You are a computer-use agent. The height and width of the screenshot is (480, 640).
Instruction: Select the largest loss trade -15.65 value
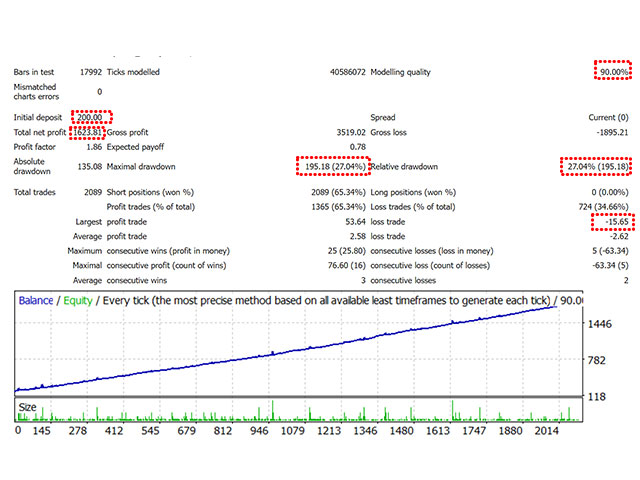[x=611, y=222]
